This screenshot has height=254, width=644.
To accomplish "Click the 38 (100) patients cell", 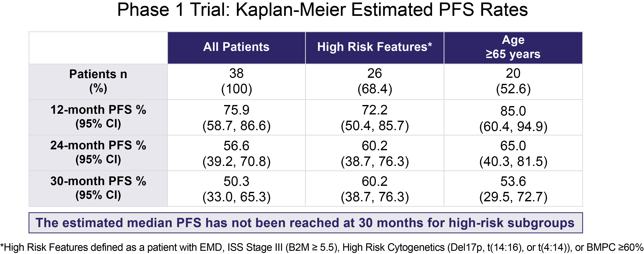I will coord(236,81).
